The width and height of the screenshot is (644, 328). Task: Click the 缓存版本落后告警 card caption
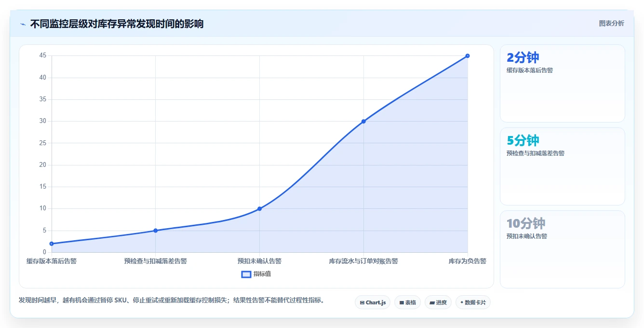pyautogui.click(x=529, y=70)
